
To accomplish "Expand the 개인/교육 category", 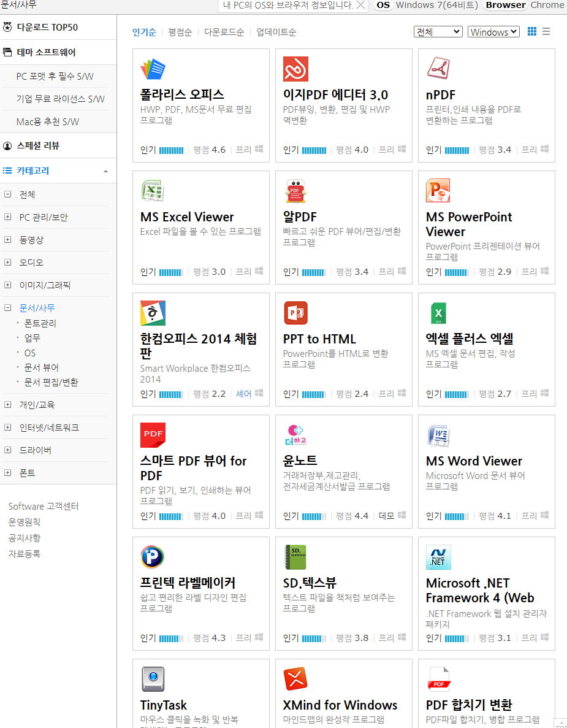I will coord(7,404).
